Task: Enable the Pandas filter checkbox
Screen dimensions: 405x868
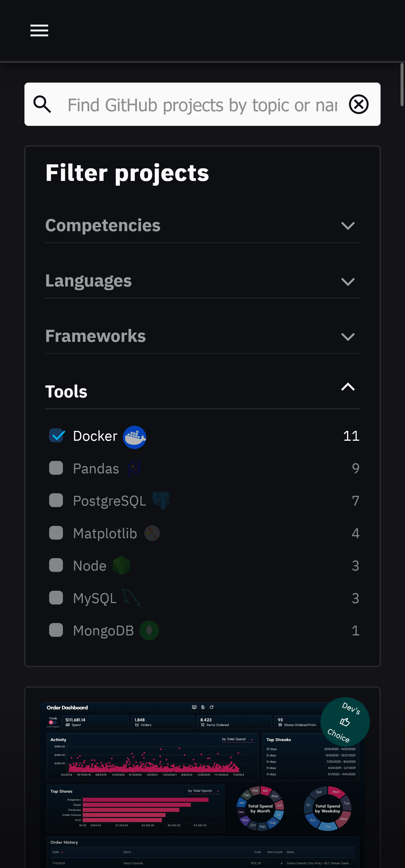Action: [x=56, y=468]
